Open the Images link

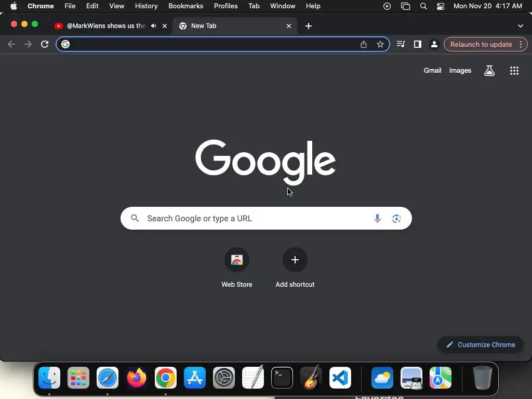click(x=460, y=71)
